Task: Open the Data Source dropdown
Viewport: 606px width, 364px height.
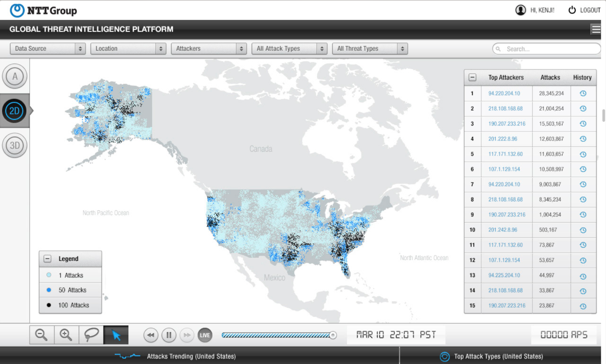Action: click(x=48, y=49)
